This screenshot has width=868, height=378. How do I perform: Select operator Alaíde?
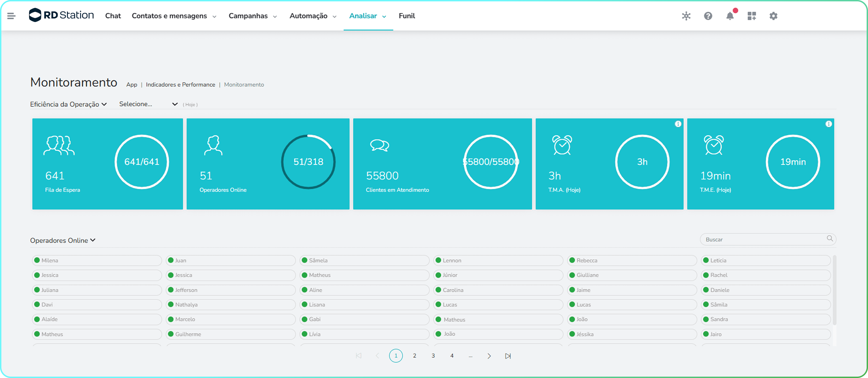(x=97, y=319)
